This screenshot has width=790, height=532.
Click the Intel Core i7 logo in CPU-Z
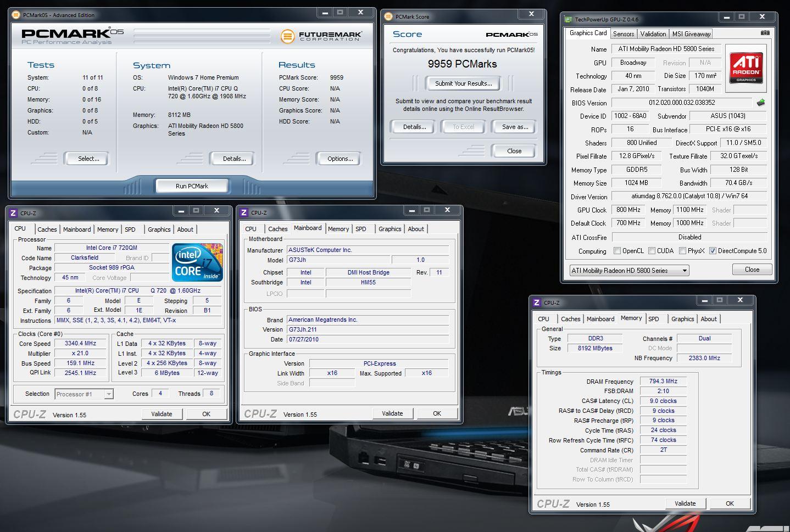click(x=197, y=262)
